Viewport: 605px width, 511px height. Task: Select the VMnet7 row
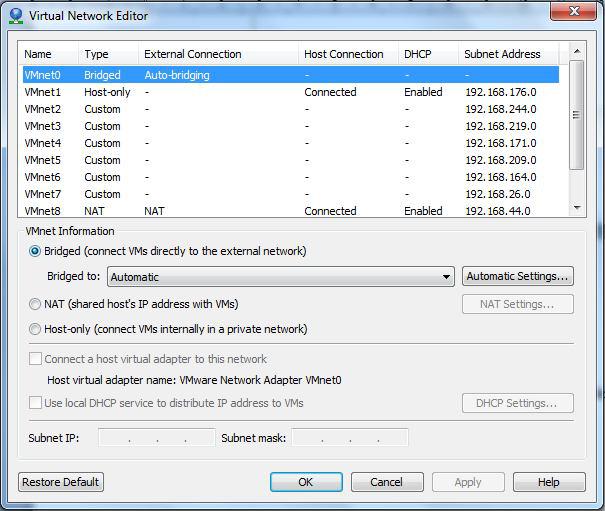(291, 194)
